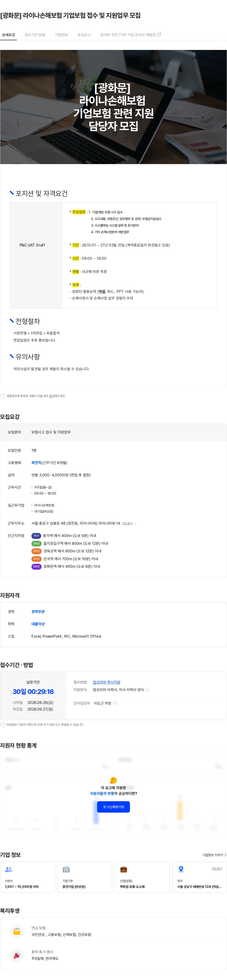Click the 대졸이상 education requirement

point(38,624)
